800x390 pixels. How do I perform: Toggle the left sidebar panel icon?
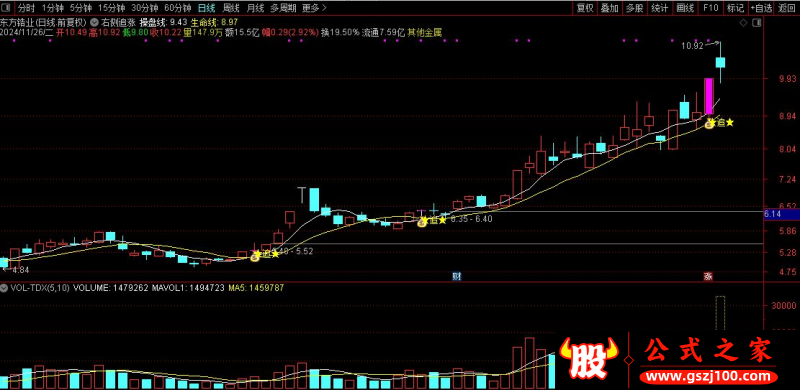coord(6,8)
